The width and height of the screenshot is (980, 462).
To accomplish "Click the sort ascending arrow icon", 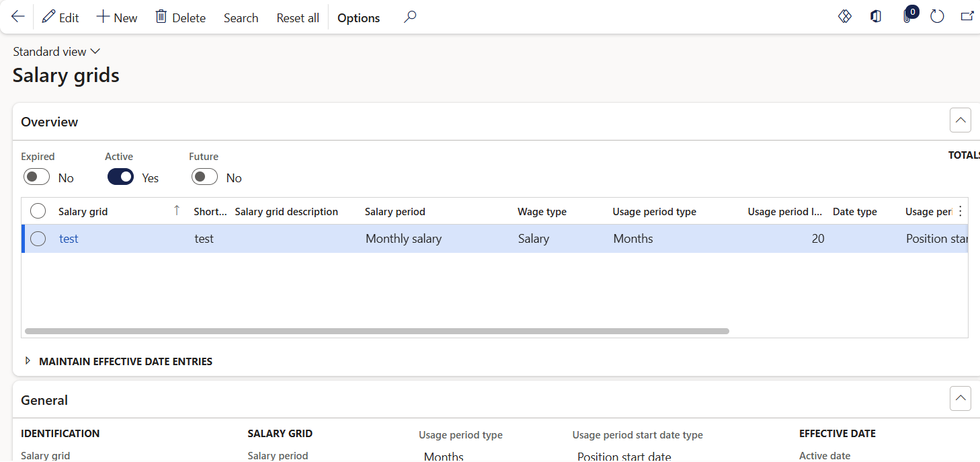I will [x=177, y=210].
